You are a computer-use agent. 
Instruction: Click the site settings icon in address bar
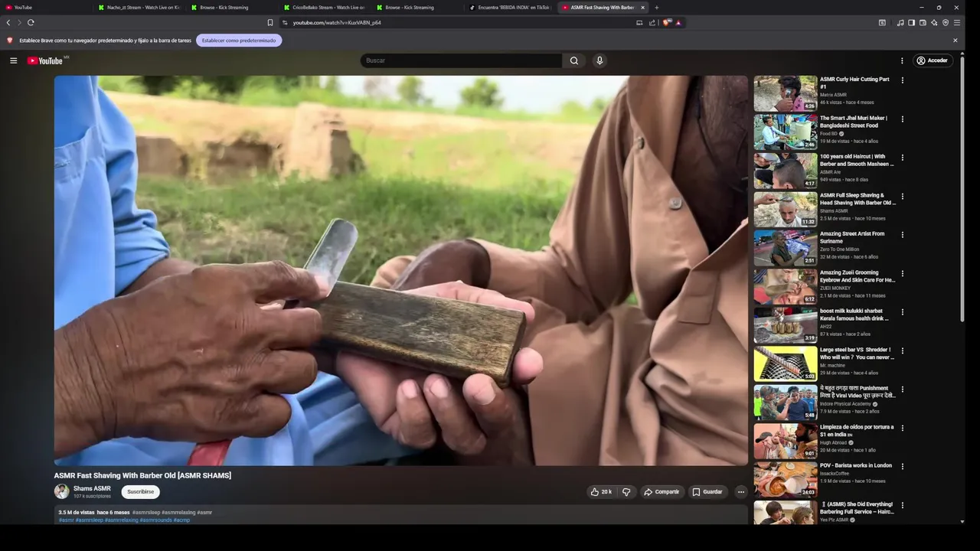click(285, 22)
